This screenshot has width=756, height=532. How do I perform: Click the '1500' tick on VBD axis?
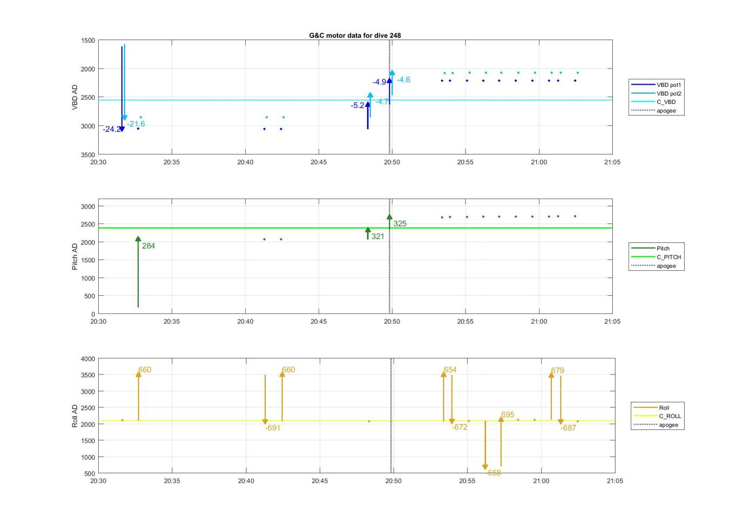[87, 40]
